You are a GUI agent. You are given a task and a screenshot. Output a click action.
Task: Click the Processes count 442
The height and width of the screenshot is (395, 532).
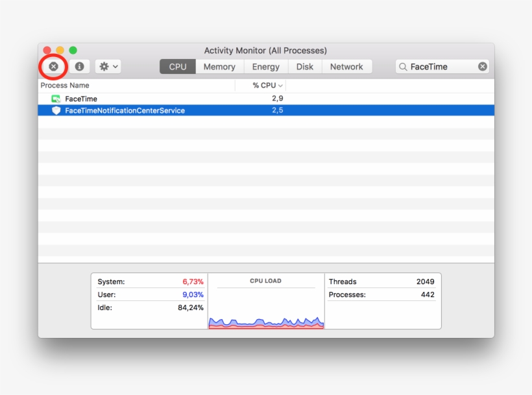(x=428, y=294)
